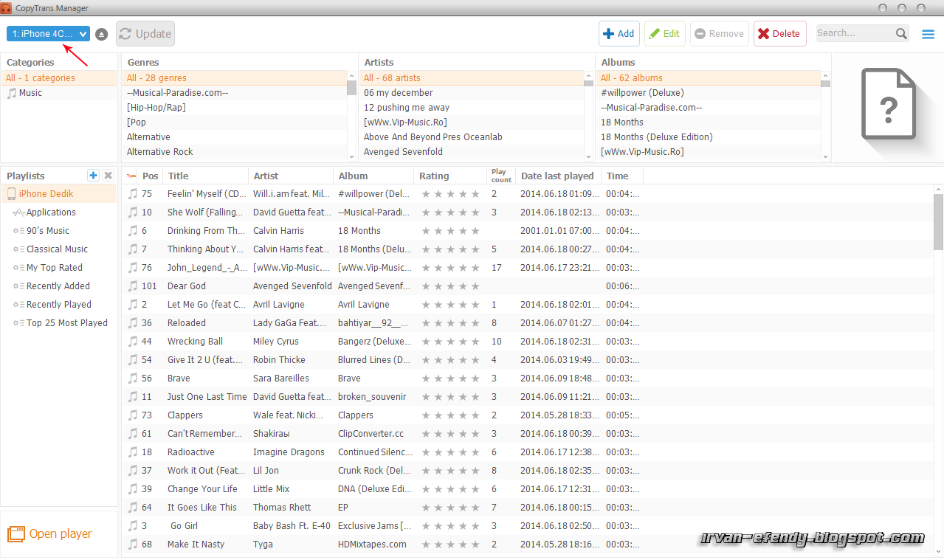Viewport: 944px width, 560px height.
Task: Focus the Search input field
Action: [x=855, y=33]
